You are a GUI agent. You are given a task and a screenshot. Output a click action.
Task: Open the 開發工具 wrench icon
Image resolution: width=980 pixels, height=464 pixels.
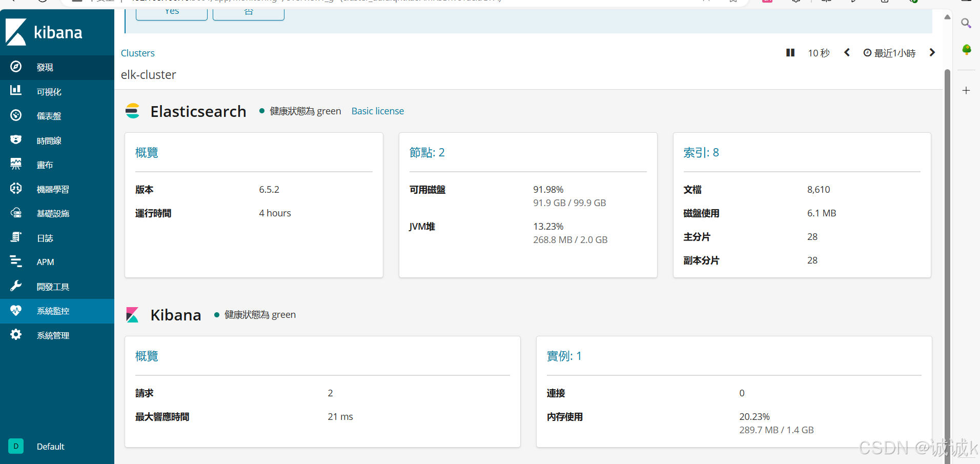[16, 286]
